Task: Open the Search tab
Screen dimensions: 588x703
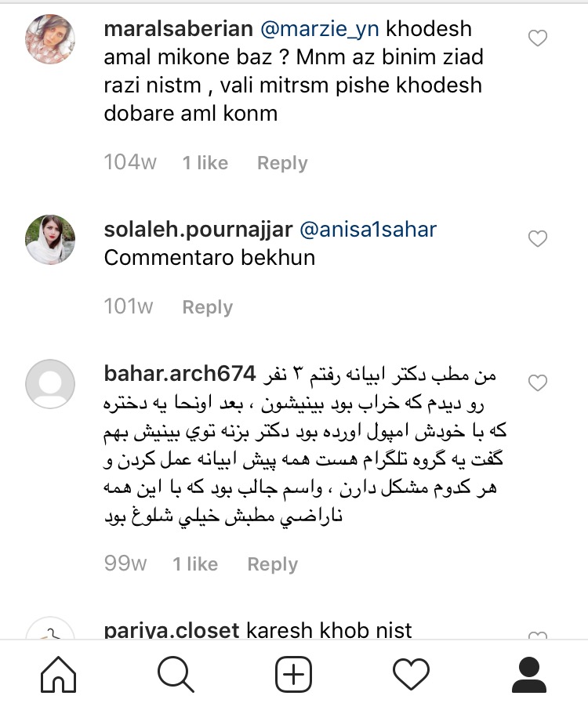Action: pyautogui.click(x=176, y=674)
